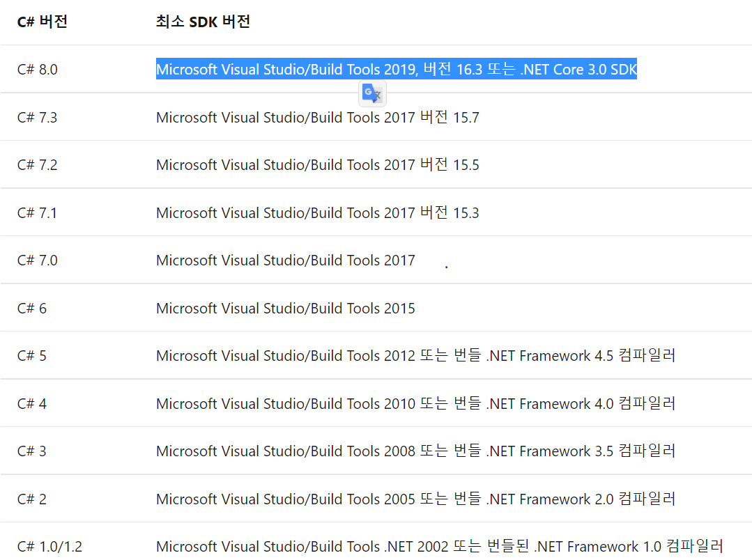Click the 'C# 2' cell
752x560 pixels.
pos(31,499)
